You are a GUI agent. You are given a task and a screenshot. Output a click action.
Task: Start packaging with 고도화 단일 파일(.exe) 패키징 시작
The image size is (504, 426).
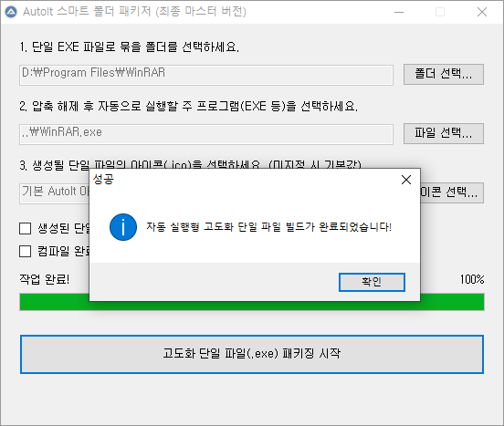252,354
